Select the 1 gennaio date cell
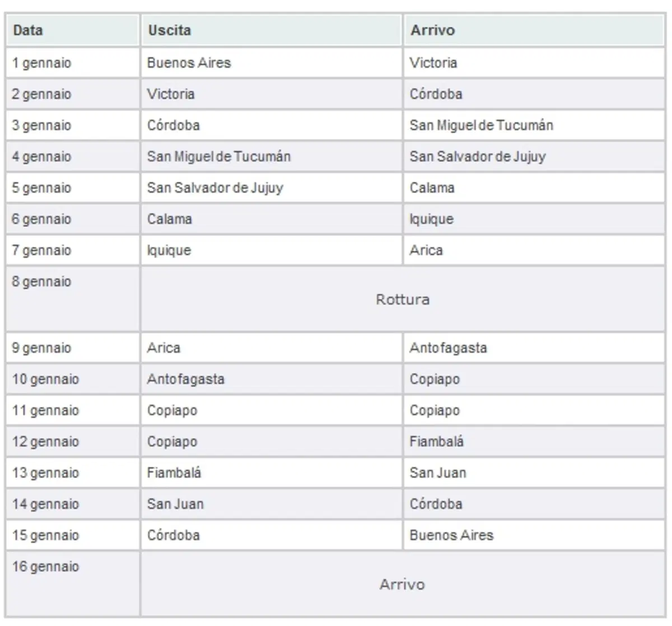The width and height of the screenshot is (672, 626). pos(73,63)
